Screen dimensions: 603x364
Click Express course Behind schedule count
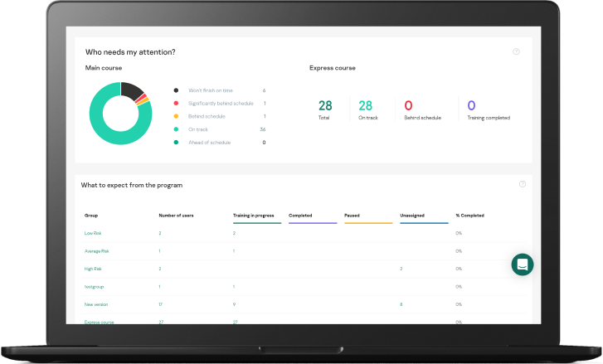pyautogui.click(x=408, y=105)
